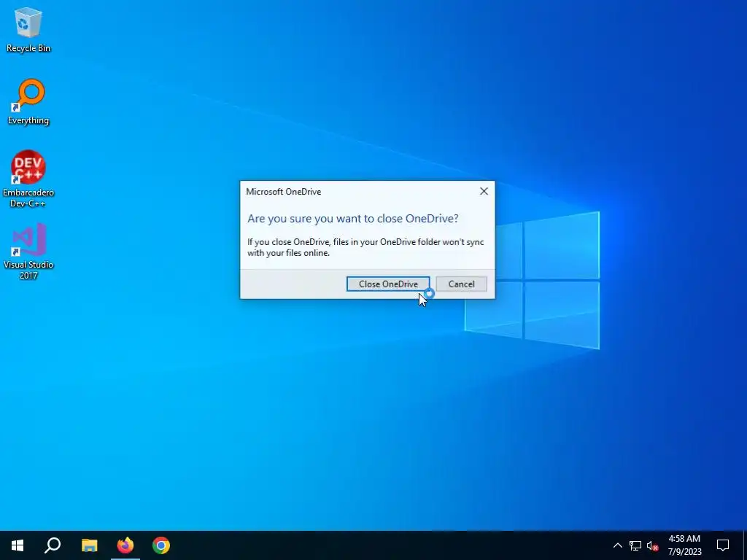Launch File Explorer from the taskbar
The image size is (747, 560).
(x=89, y=545)
